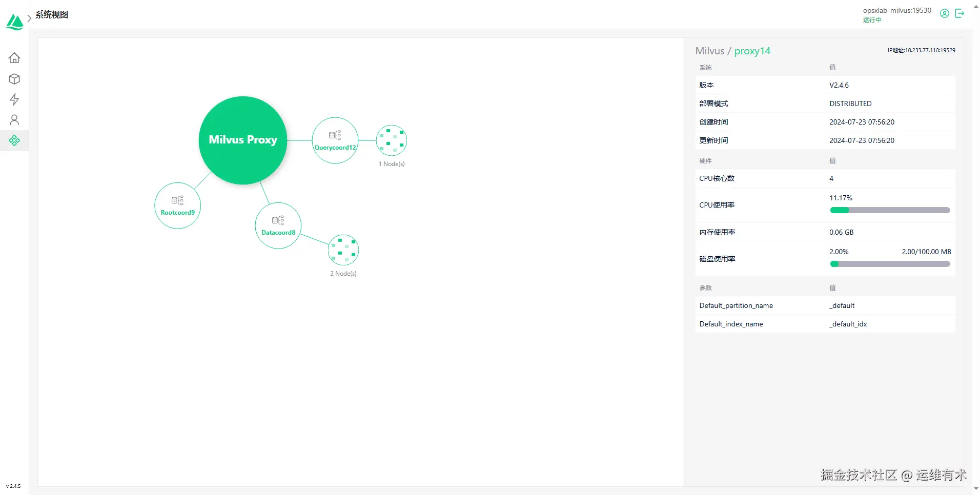Click the _default partition name value
The width and height of the screenshot is (980, 495).
pos(842,305)
